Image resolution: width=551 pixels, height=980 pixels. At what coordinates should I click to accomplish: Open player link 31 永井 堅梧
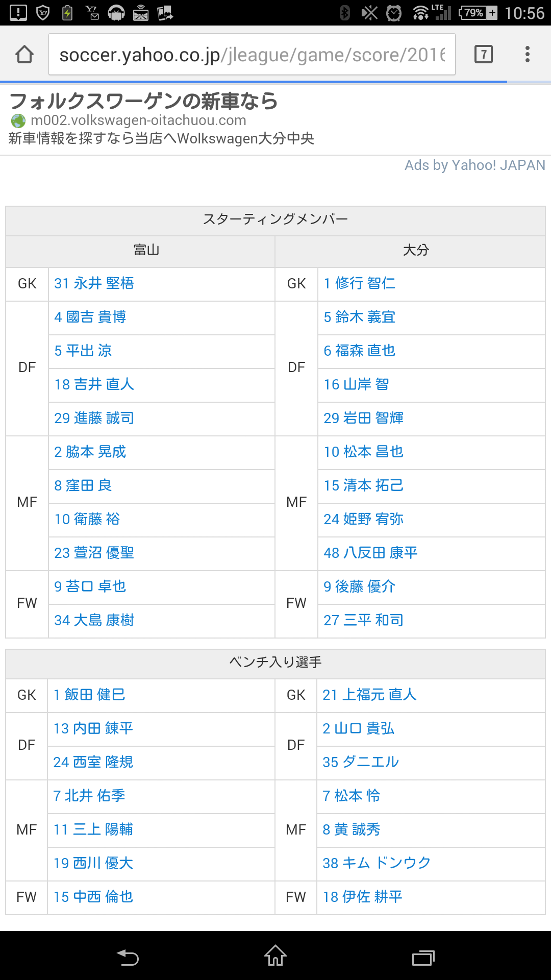point(94,283)
